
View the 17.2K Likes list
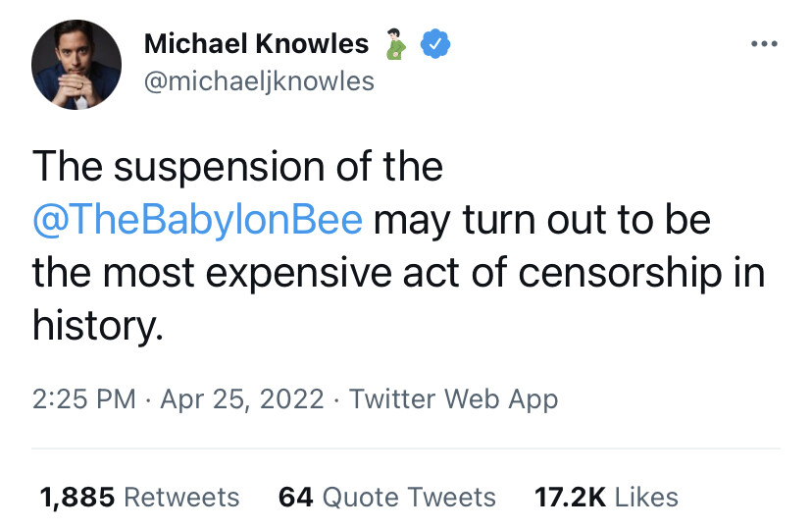[x=606, y=498]
